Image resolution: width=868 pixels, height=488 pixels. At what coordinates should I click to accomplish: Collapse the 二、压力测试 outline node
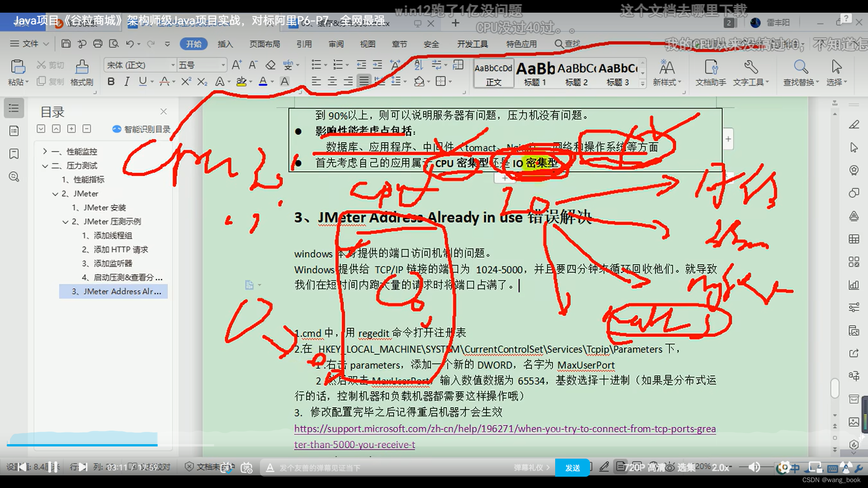coord(45,165)
